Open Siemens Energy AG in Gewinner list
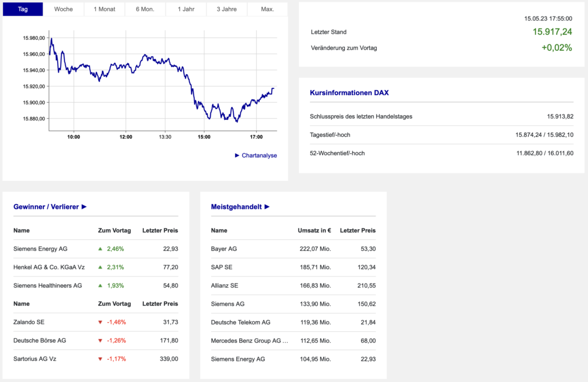The height and width of the screenshot is (382, 588). (x=41, y=249)
